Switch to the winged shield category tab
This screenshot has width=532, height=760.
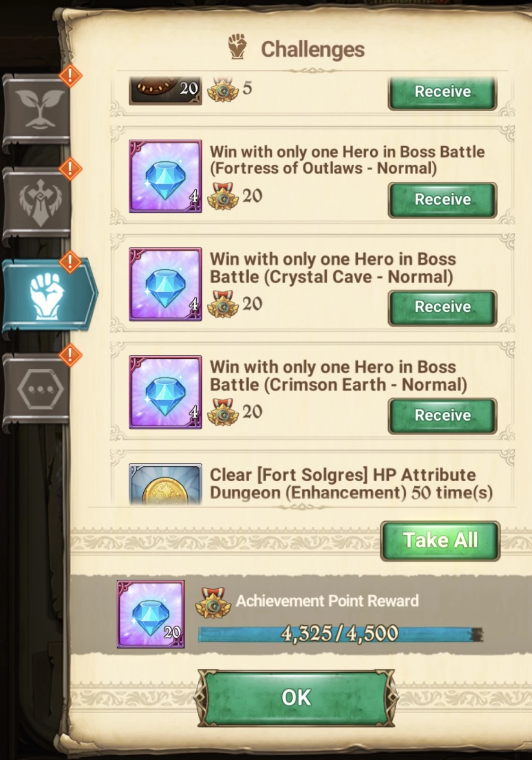(37, 203)
